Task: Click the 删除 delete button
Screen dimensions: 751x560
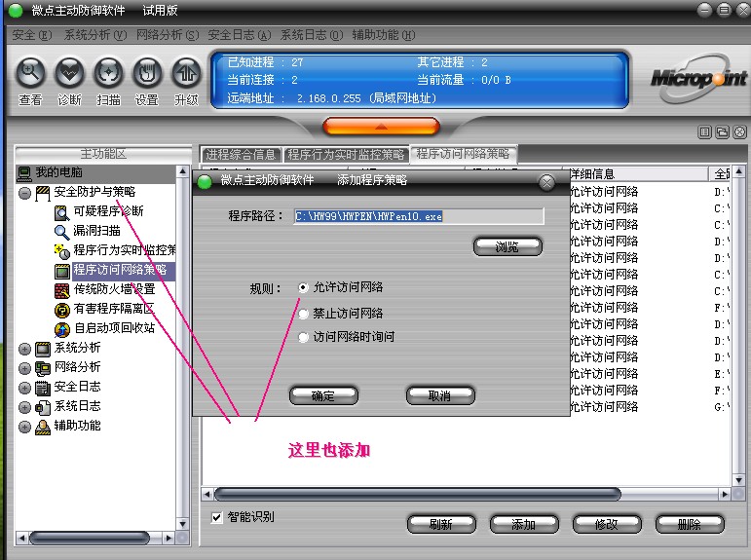Action: click(x=690, y=525)
